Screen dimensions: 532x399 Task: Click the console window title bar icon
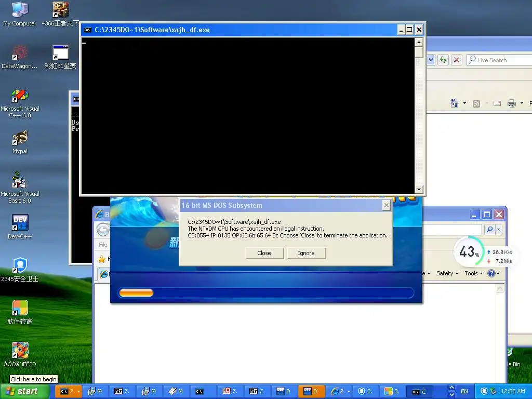(x=87, y=30)
